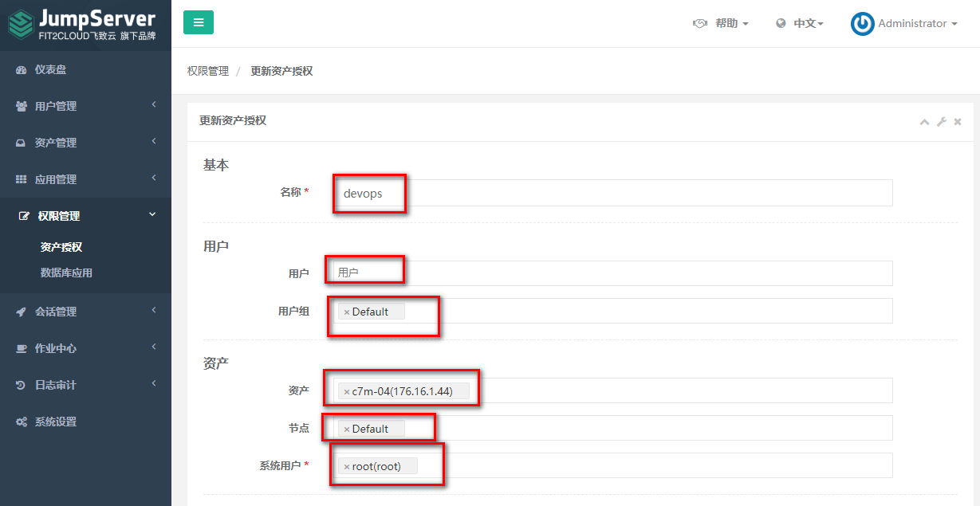The width and height of the screenshot is (980, 506).
Task: Click the 应用管理 grid icon
Action: coord(22,179)
